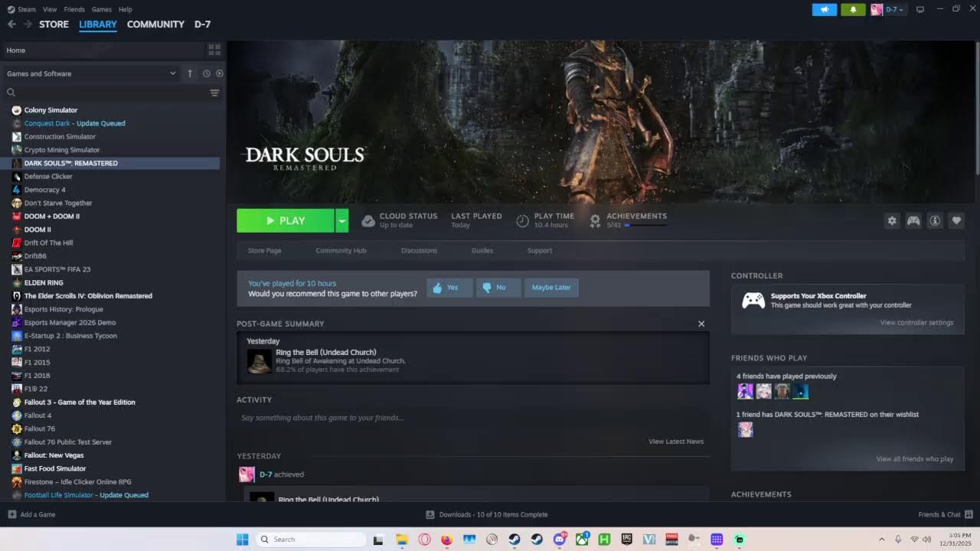This screenshot has height=551, width=980.
Task: Open the Guides tab
Action: (x=482, y=250)
